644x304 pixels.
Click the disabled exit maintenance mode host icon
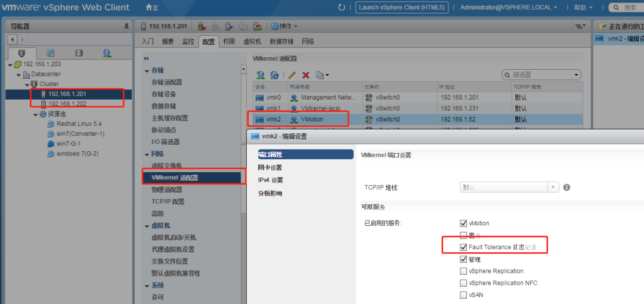[216, 26]
